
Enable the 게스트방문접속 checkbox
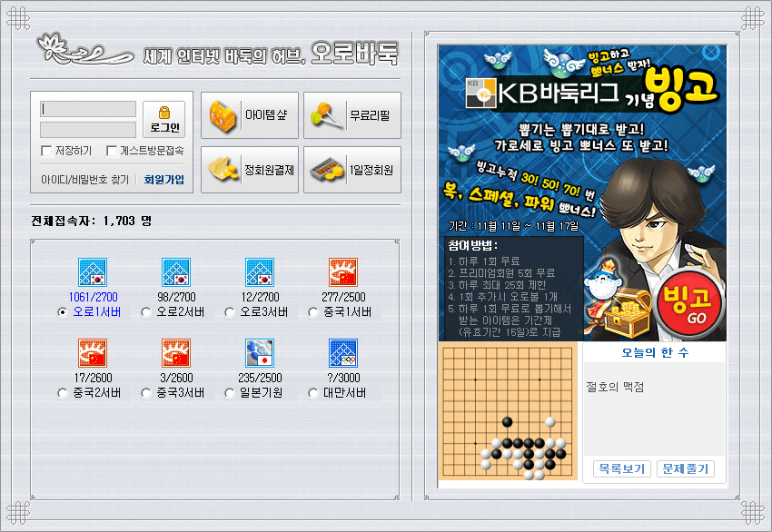pos(112,151)
